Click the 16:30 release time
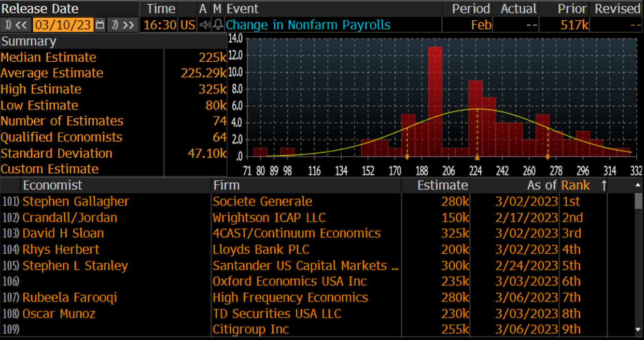This screenshot has width=644, height=340. tap(159, 25)
